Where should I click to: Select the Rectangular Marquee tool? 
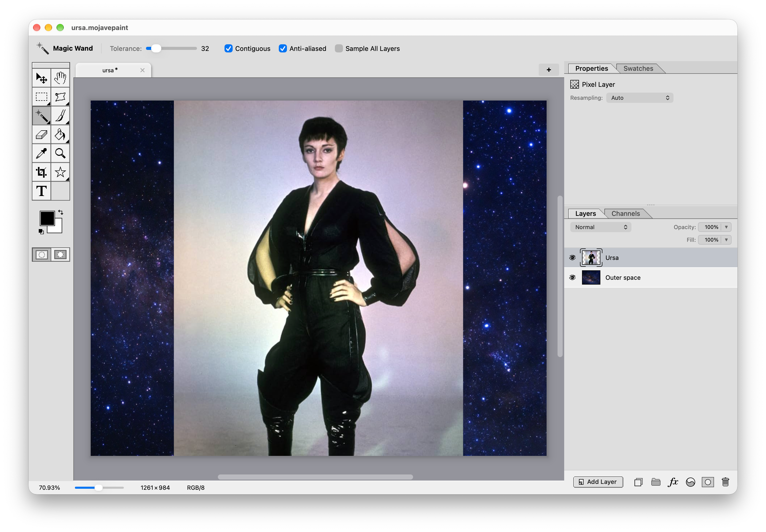click(x=41, y=97)
